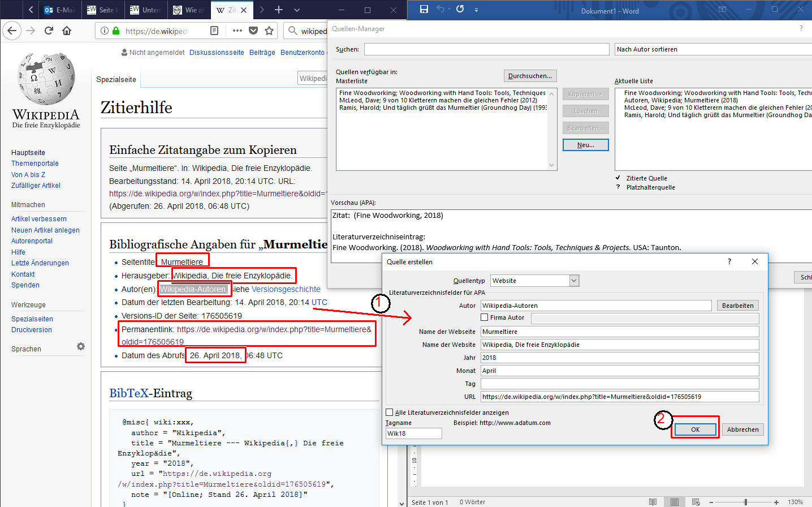Click the 130% zoom level in Word

pyautogui.click(x=796, y=502)
